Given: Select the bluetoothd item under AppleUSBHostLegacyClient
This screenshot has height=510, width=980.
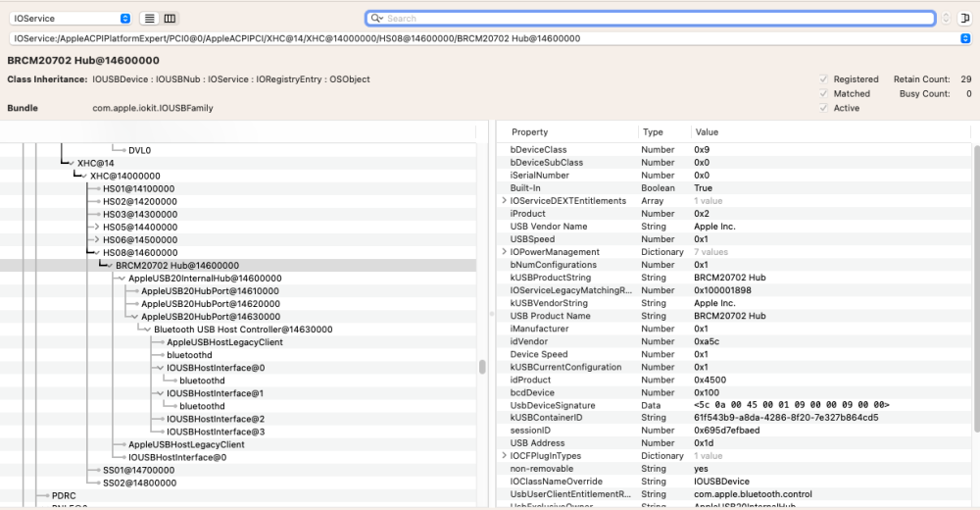Looking at the screenshot, I should (189, 355).
